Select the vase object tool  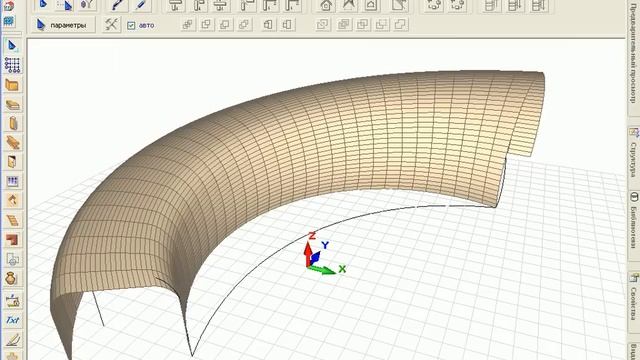[11, 278]
